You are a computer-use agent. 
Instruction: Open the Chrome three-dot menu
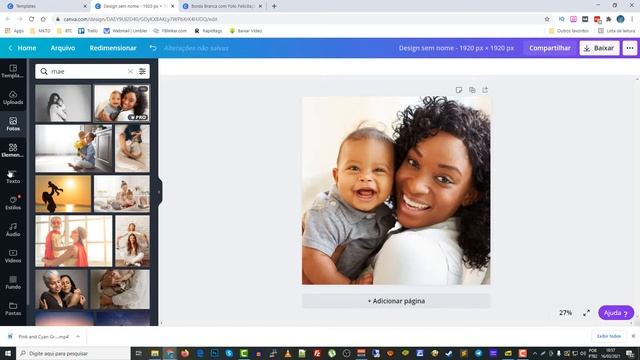pyautogui.click(x=632, y=19)
